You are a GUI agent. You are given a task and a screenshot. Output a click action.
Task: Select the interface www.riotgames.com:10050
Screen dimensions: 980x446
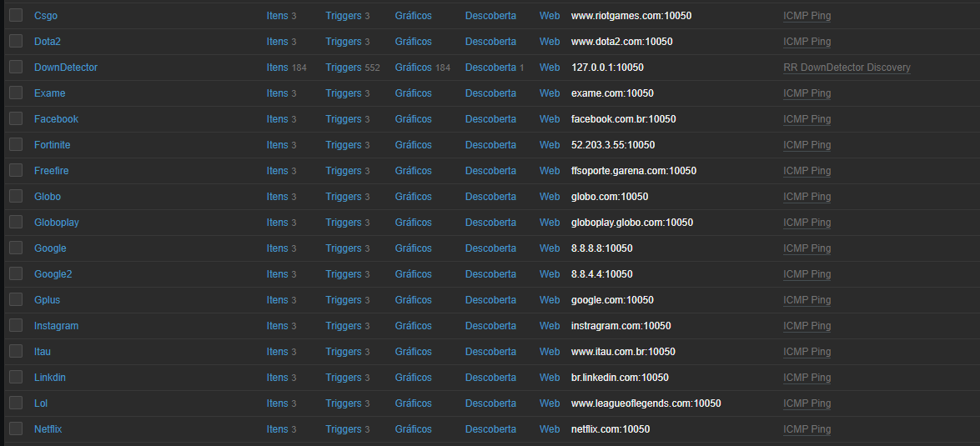click(x=631, y=16)
